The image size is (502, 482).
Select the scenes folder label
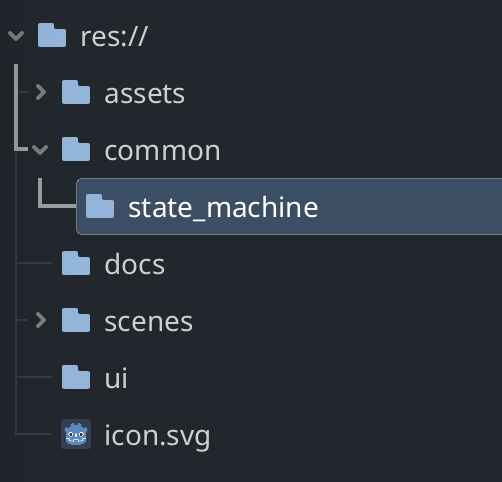click(149, 322)
